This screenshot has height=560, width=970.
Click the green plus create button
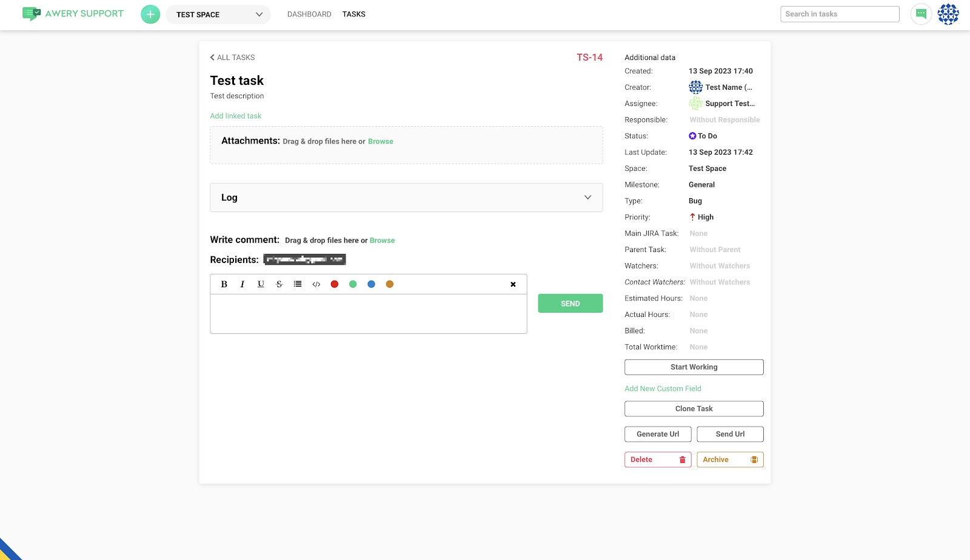pyautogui.click(x=150, y=15)
